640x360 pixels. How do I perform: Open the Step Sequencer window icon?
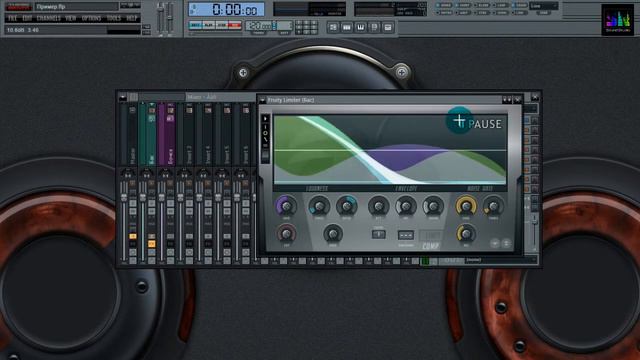click(347, 27)
